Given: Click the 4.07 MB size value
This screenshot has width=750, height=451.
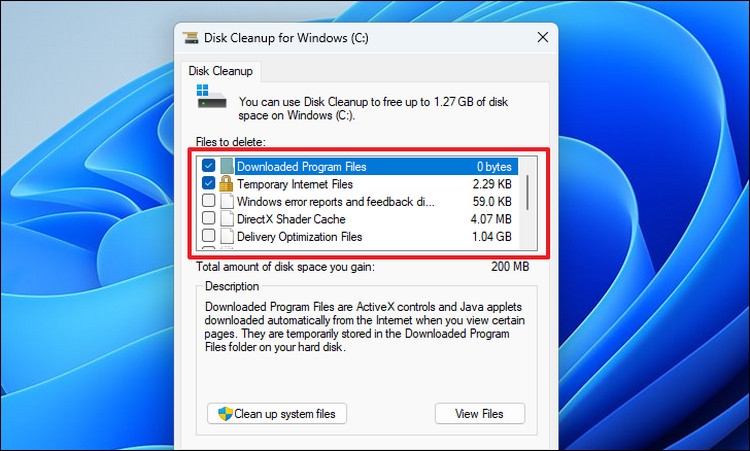Looking at the screenshot, I should (491, 219).
